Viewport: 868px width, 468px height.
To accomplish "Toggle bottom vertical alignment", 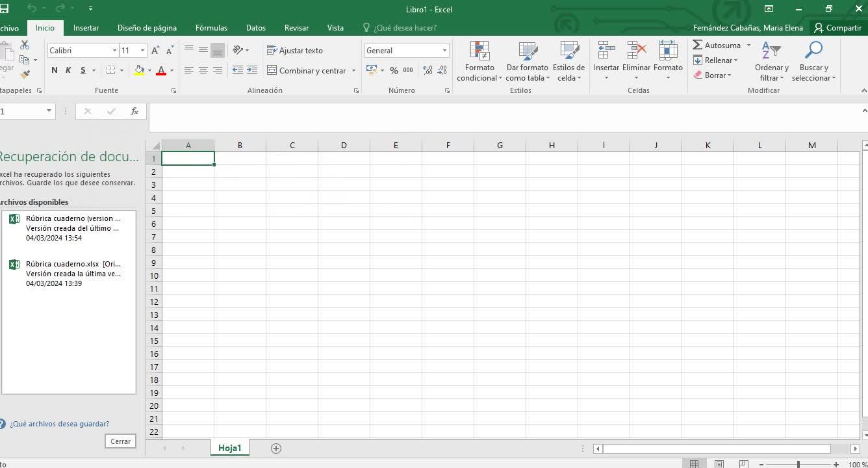I will pyautogui.click(x=218, y=50).
